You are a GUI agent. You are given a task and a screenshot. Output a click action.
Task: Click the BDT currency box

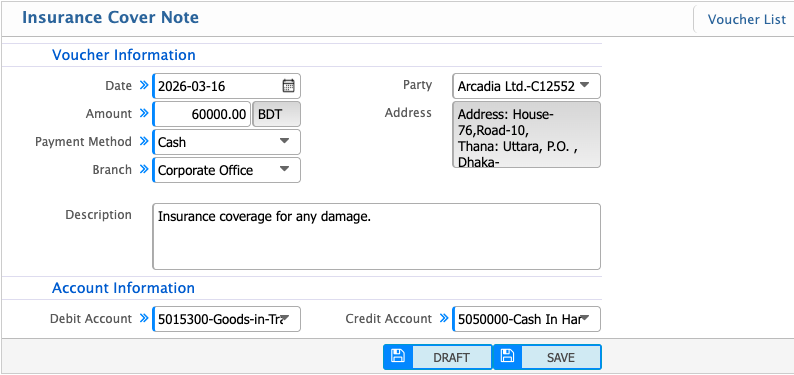[x=276, y=114]
